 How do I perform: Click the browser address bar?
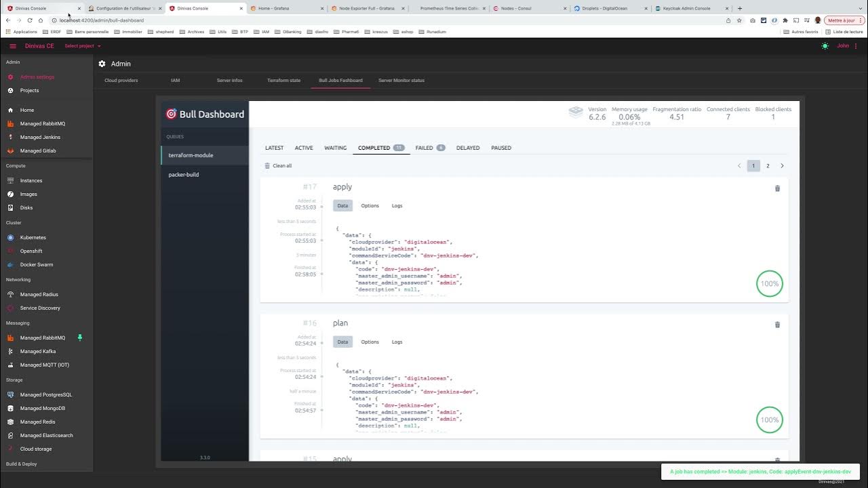pyautogui.click(x=387, y=20)
